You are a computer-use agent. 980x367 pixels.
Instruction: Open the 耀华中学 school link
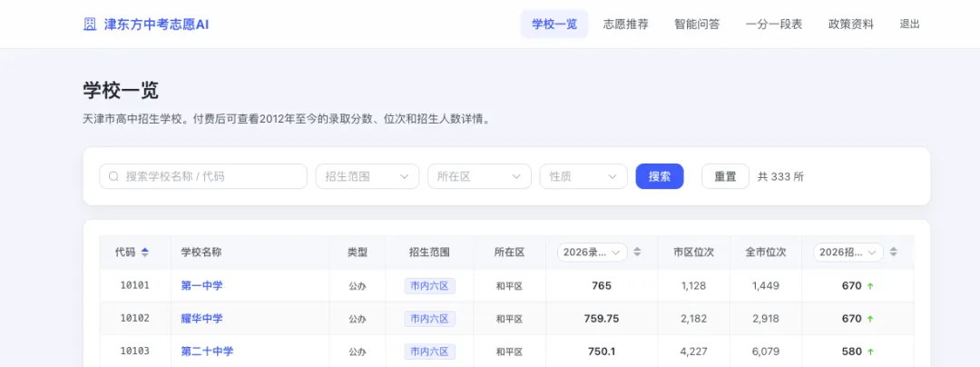(201, 319)
